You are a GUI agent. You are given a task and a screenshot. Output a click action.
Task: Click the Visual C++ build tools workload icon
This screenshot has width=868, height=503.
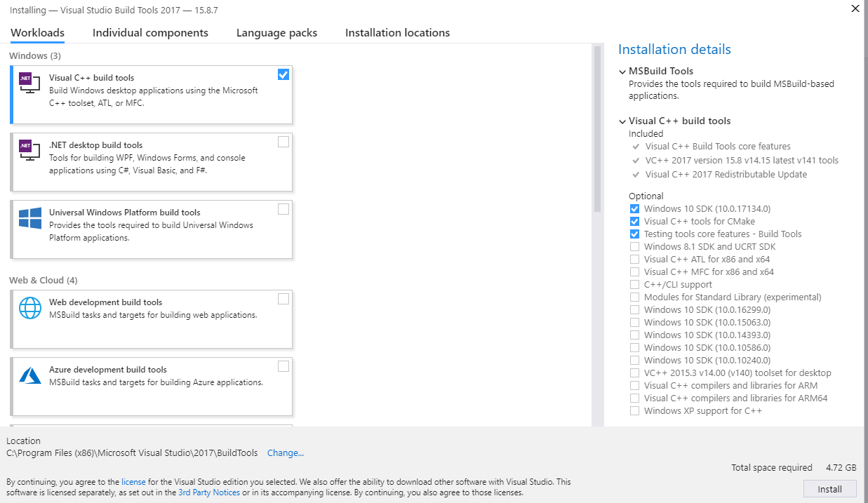[29, 83]
